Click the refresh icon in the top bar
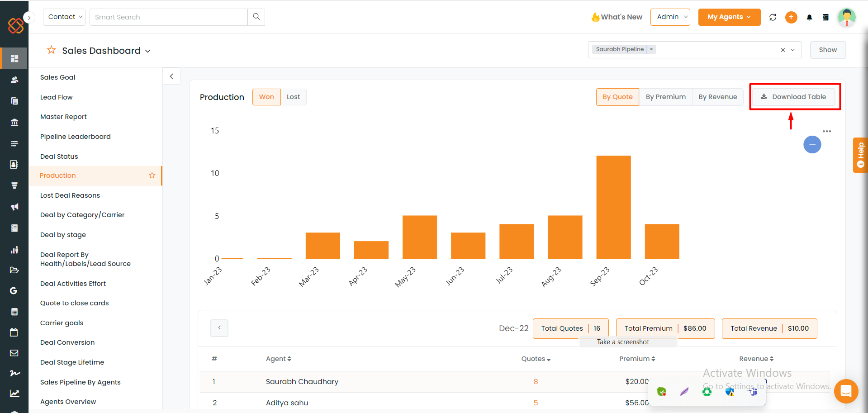 (773, 17)
